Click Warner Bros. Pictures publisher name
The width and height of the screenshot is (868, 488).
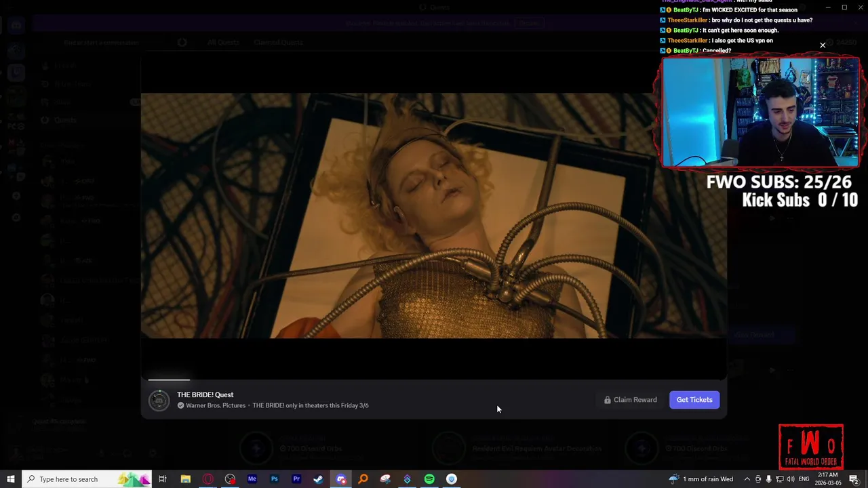pyautogui.click(x=216, y=405)
